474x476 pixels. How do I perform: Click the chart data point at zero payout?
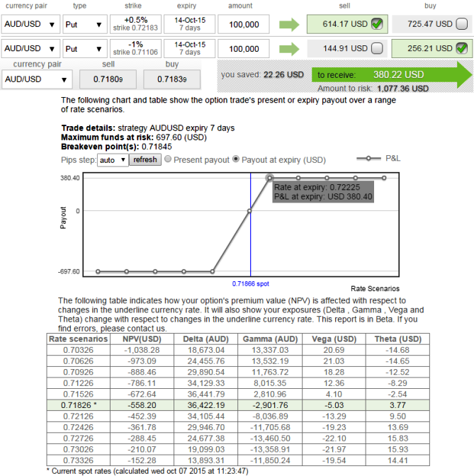pos(249,211)
